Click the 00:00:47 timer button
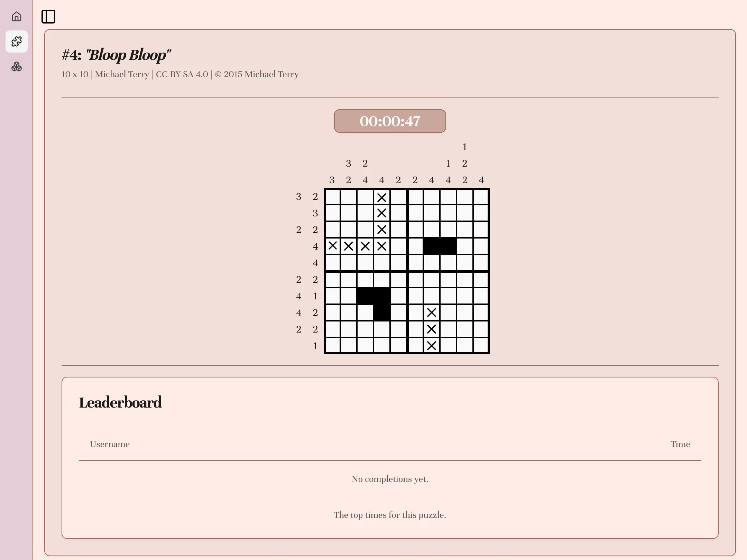This screenshot has height=560, width=747. pos(390,121)
